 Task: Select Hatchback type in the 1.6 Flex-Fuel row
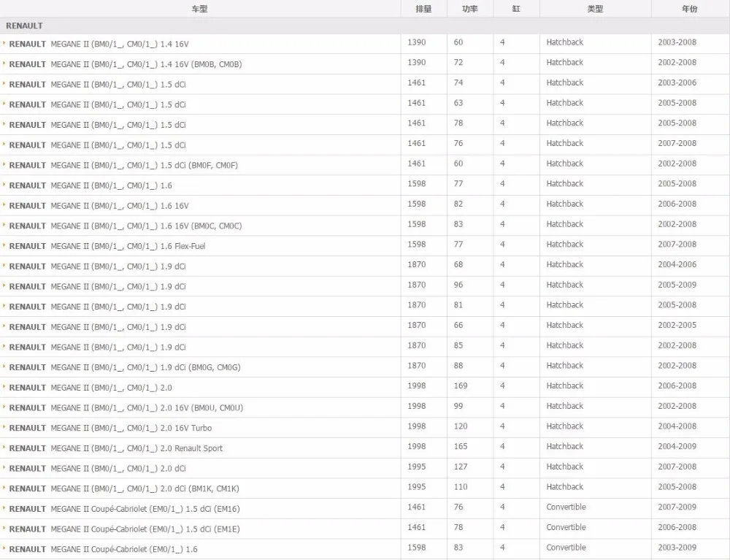coord(565,245)
